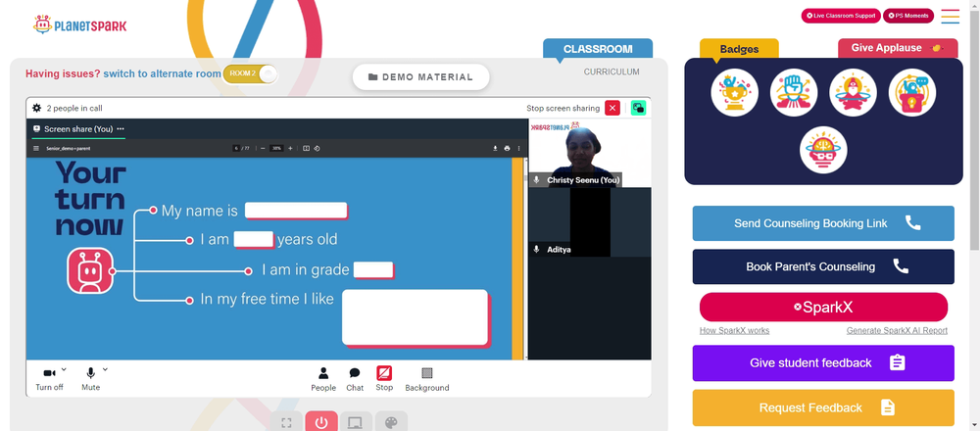This screenshot has height=431, width=980.
Task: Download the PDF document
Action: coord(495,149)
